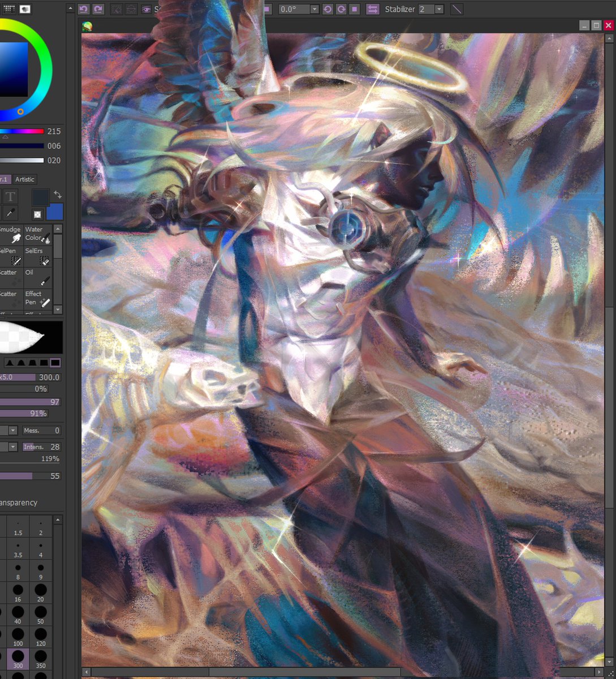Switch to the Artistic tool tab
616x679 pixels.
[25, 179]
